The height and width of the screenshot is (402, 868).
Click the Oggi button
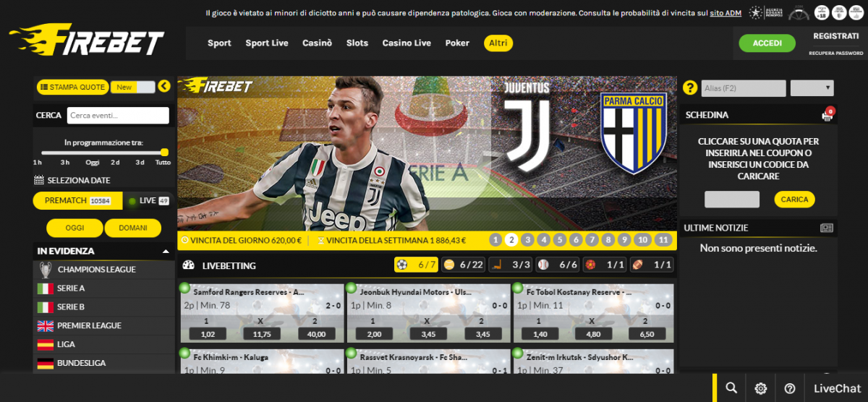click(x=75, y=228)
